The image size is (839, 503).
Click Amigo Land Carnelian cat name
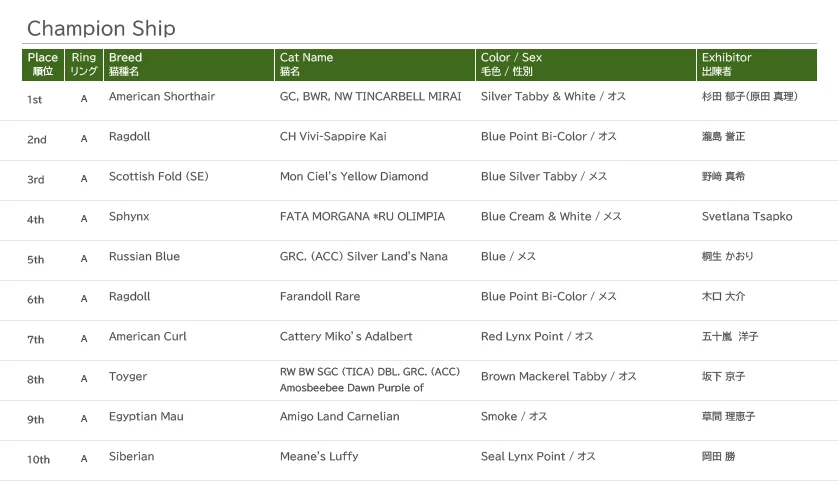coord(339,417)
